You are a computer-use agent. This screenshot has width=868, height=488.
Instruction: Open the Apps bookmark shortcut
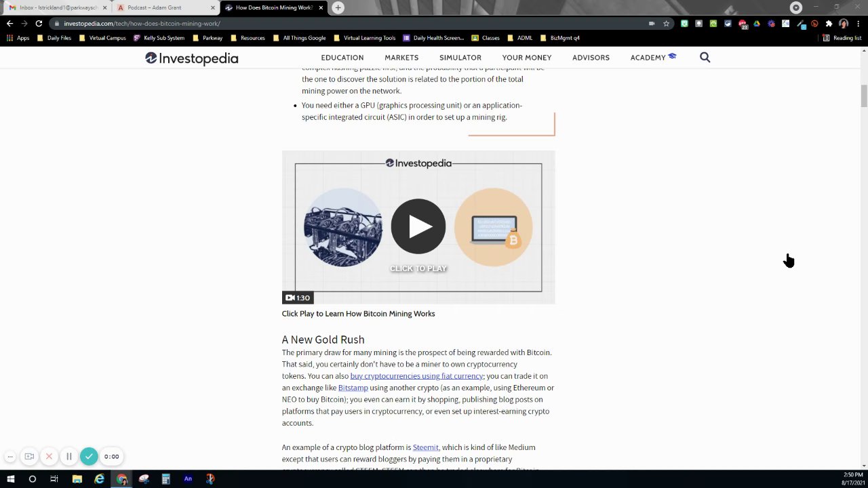18,38
